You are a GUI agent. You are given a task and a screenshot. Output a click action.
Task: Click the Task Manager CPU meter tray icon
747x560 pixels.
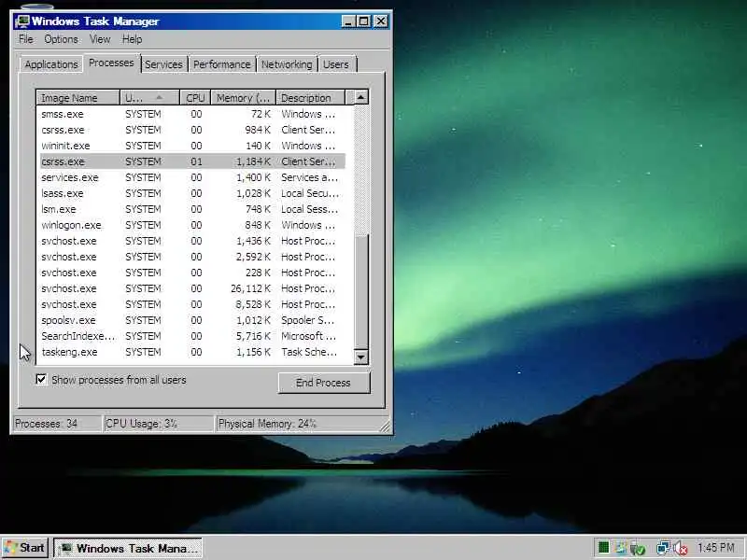(x=603, y=548)
